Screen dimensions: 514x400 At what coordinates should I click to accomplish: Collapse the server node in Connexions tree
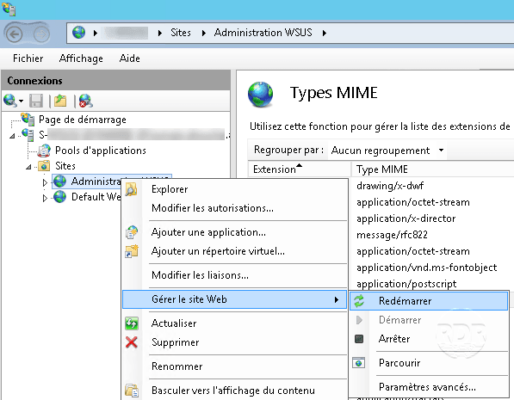click(12, 136)
